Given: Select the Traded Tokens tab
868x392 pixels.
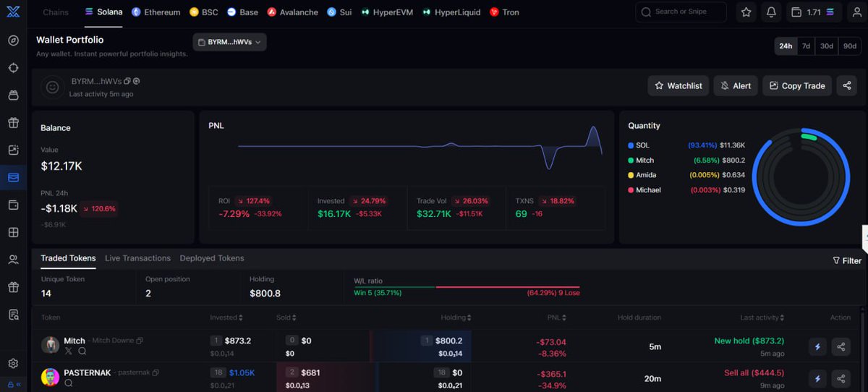Looking at the screenshot, I should [x=68, y=258].
